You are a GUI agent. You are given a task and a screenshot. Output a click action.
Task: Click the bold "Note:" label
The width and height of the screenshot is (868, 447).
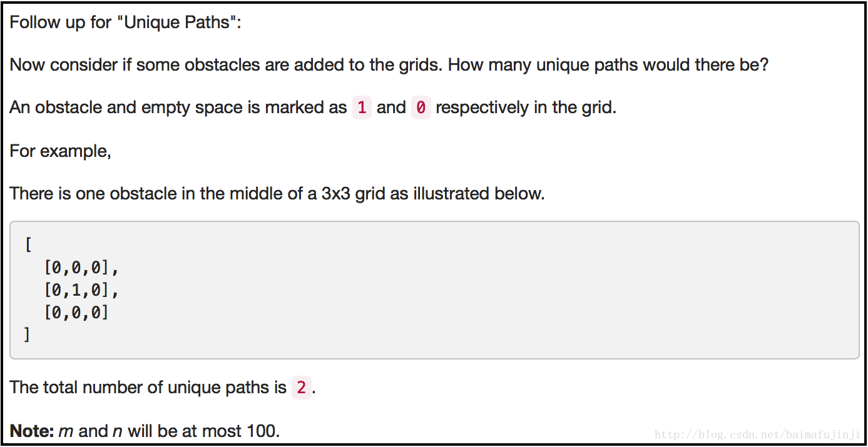(32, 431)
